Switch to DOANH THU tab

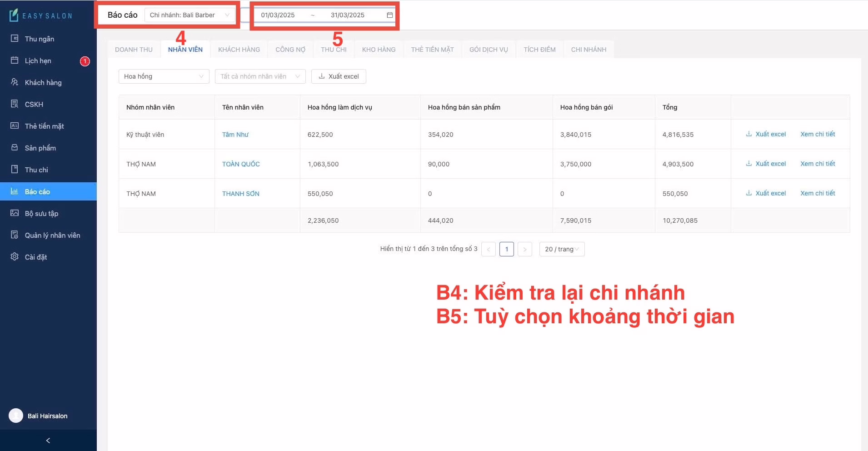coord(134,50)
